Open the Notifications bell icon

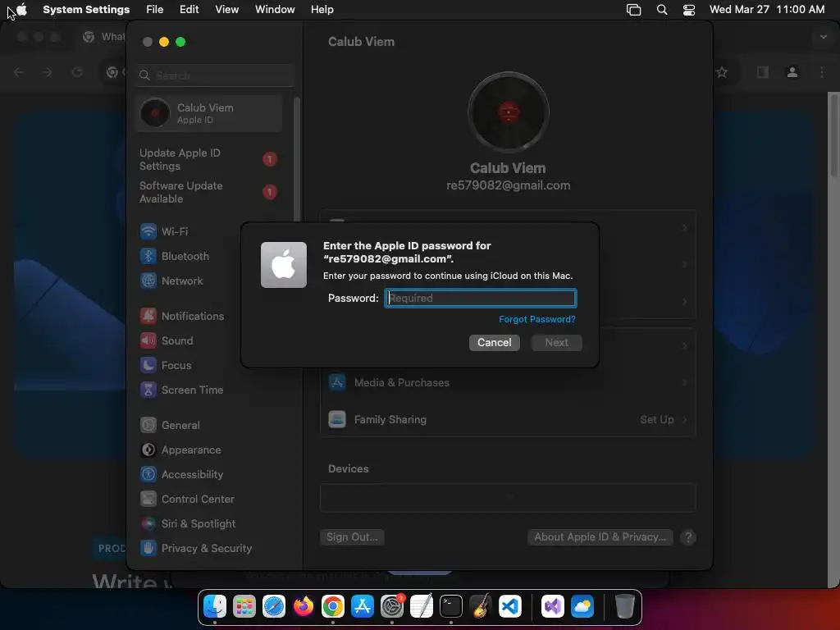click(148, 316)
